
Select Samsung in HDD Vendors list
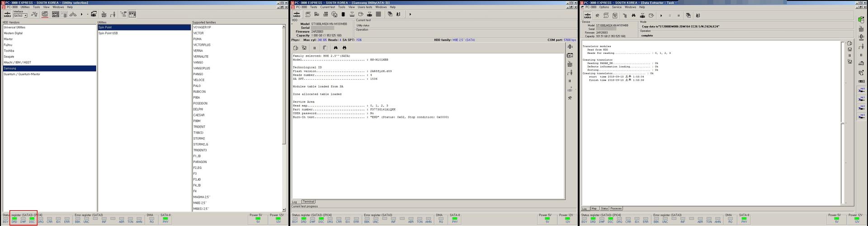tap(49, 68)
